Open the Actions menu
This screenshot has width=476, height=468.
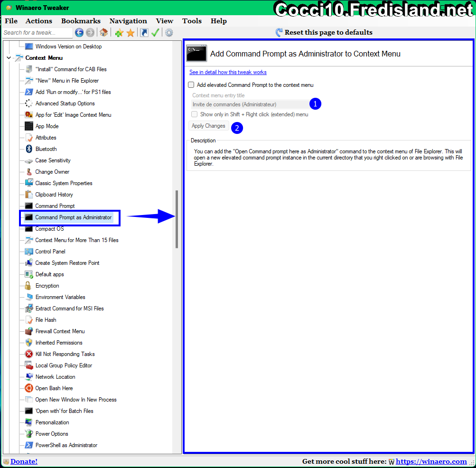(x=39, y=21)
